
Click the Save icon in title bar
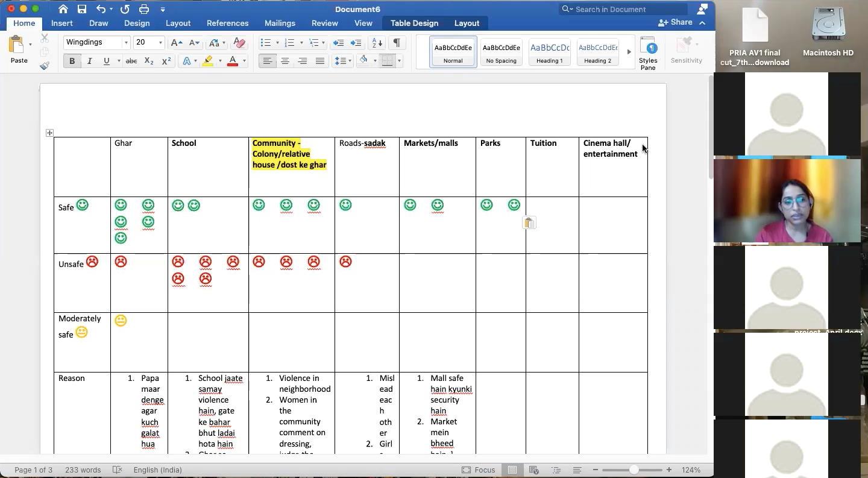(x=82, y=9)
